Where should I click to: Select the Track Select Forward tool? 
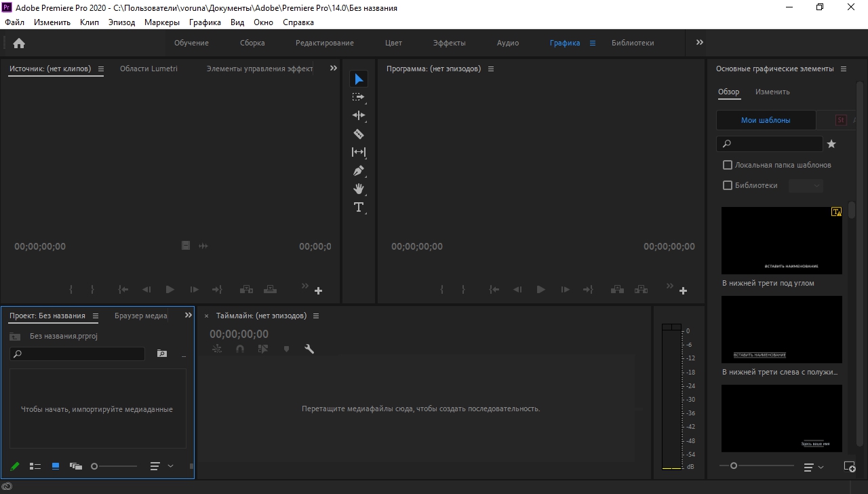[x=359, y=97]
